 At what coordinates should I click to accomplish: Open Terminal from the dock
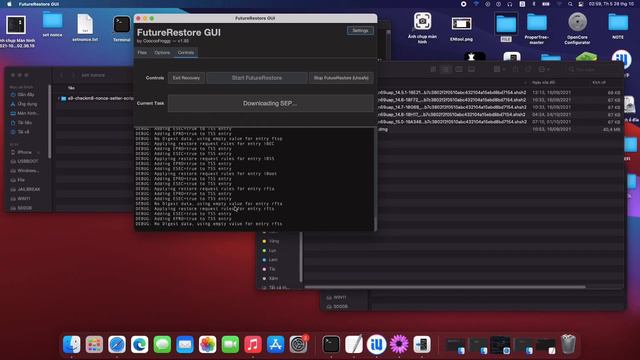point(331,344)
